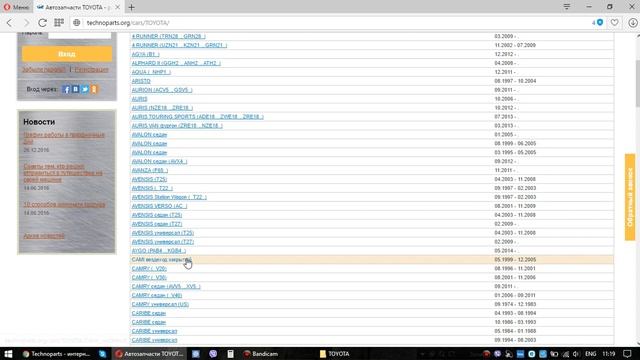Open the AURIS VAN фургон link
Viewport: 640px width, 360px height.
[x=177, y=126]
